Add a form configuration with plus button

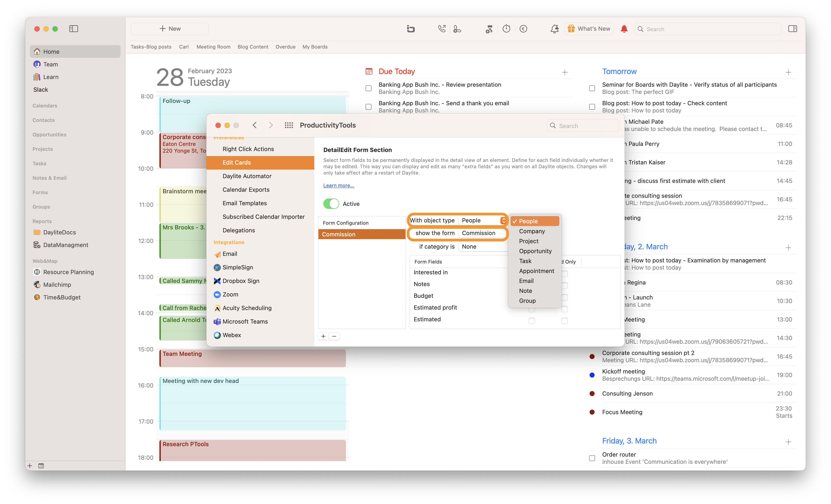[323, 336]
